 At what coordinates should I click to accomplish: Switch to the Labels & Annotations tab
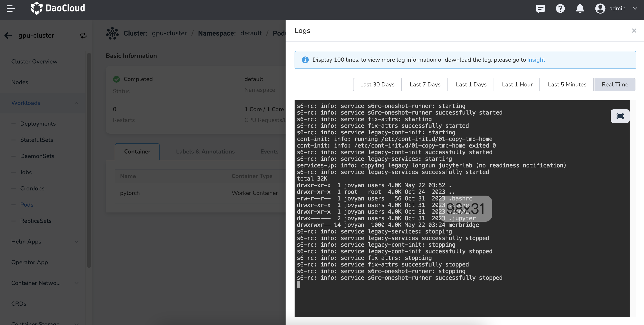[x=205, y=152]
